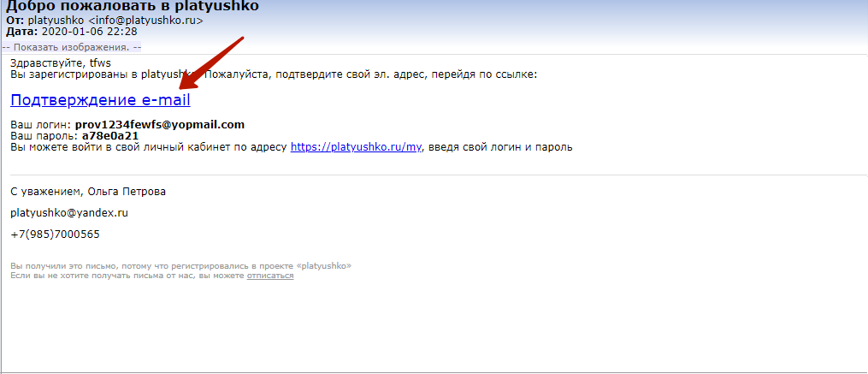Viewport: 868px width, 374px height.
Task: Open the Подтверждение e-mail link
Action: point(100,100)
